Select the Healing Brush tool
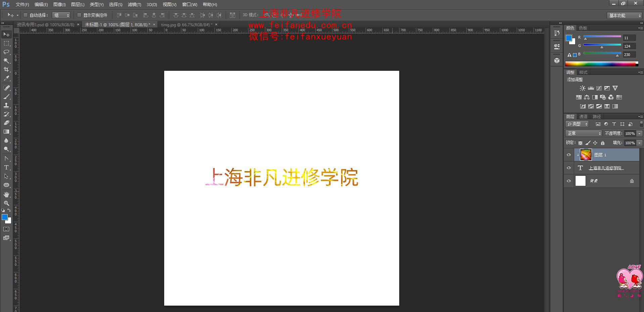 pos(6,88)
